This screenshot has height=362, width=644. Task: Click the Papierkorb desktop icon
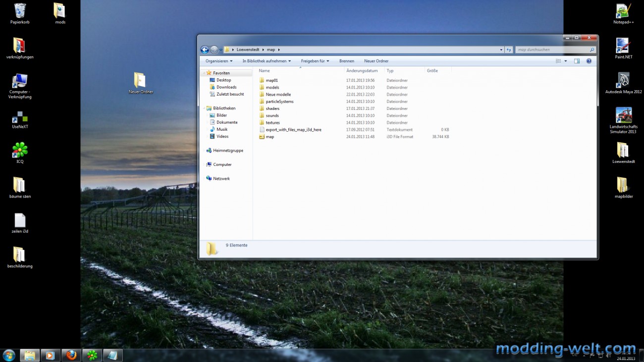[20, 14]
